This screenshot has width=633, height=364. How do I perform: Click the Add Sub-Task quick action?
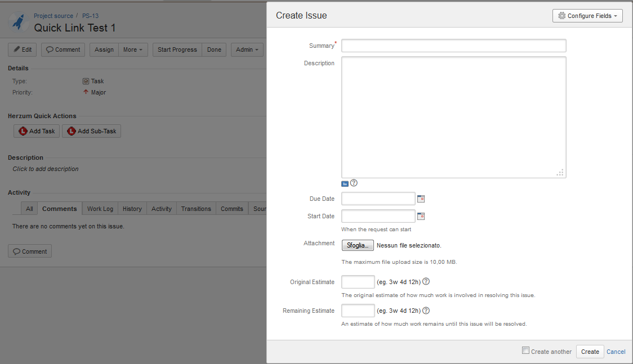pos(91,131)
